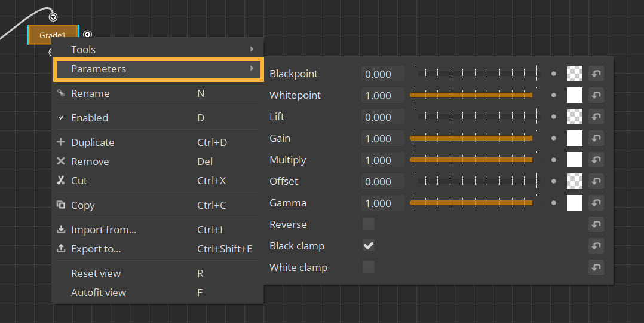Reset the Blackpoint parameter with its revert icon

pyautogui.click(x=596, y=74)
